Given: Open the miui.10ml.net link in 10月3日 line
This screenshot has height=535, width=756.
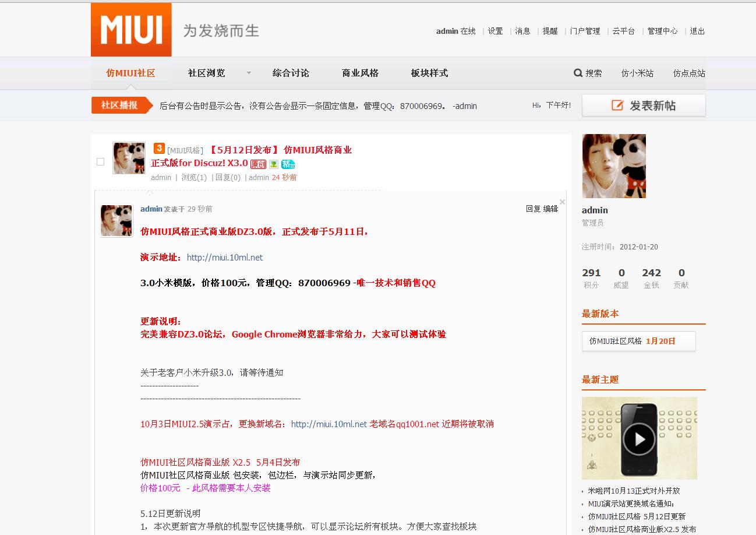Looking at the screenshot, I should click(329, 424).
